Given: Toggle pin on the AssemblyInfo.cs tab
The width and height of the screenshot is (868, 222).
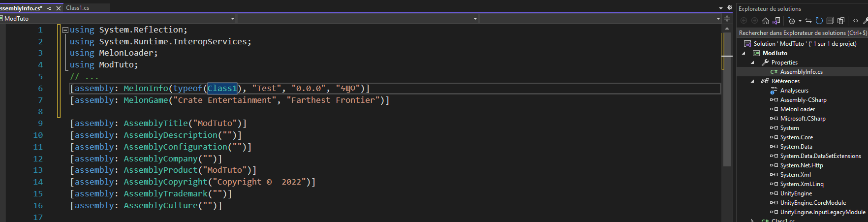Looking at the screenshot, I should coord(49,8).
